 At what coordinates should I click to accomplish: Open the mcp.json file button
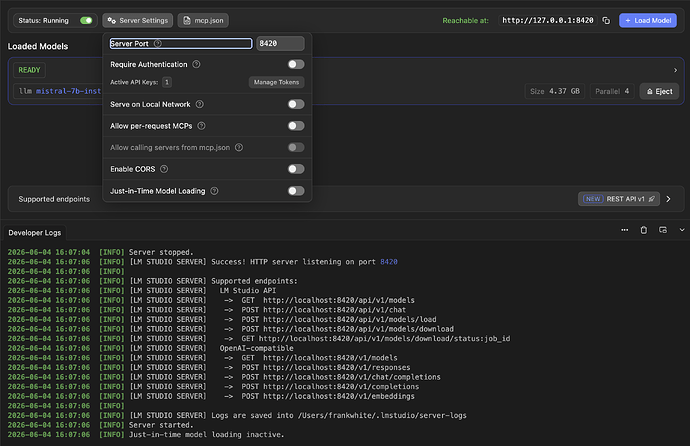pyautogui.click(x=203, y=21)
